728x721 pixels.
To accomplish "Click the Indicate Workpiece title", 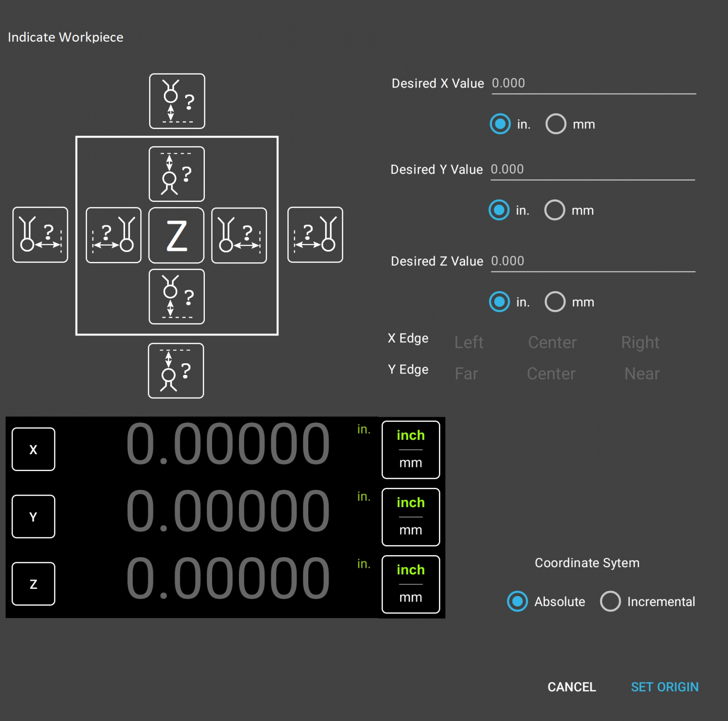I will point(65,37).
